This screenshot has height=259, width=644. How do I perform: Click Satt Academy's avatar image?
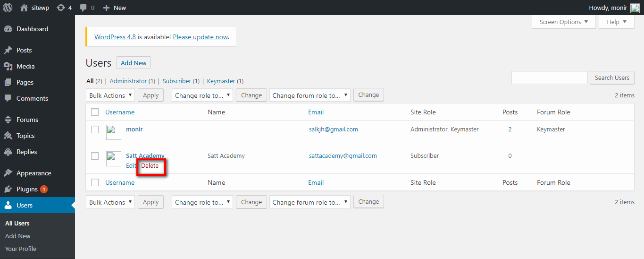pyautogui.click(x=114, y=159)
